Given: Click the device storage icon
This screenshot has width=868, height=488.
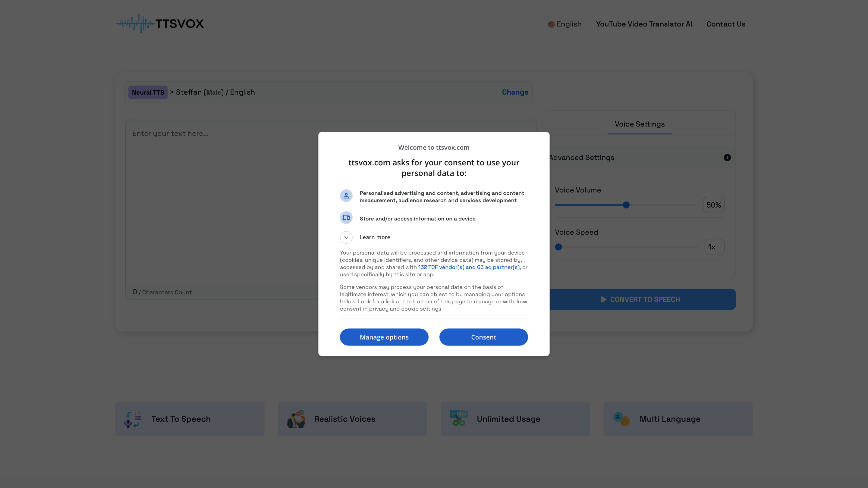Looking at the screenshot, I should point(346,218).
